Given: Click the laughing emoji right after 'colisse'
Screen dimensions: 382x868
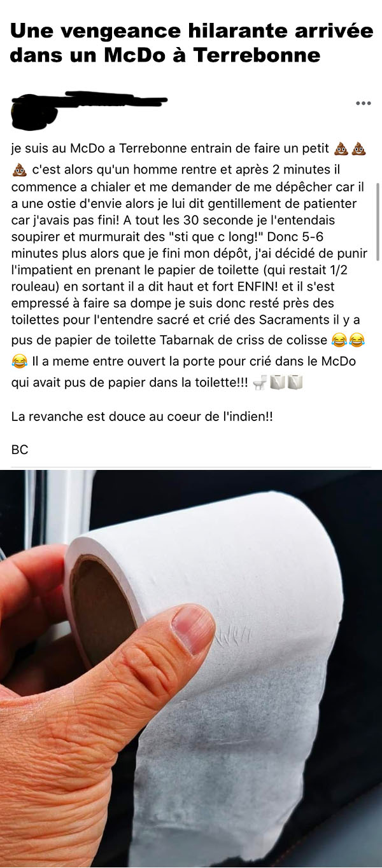Looking at the screenshot, I should click(339, 341).
